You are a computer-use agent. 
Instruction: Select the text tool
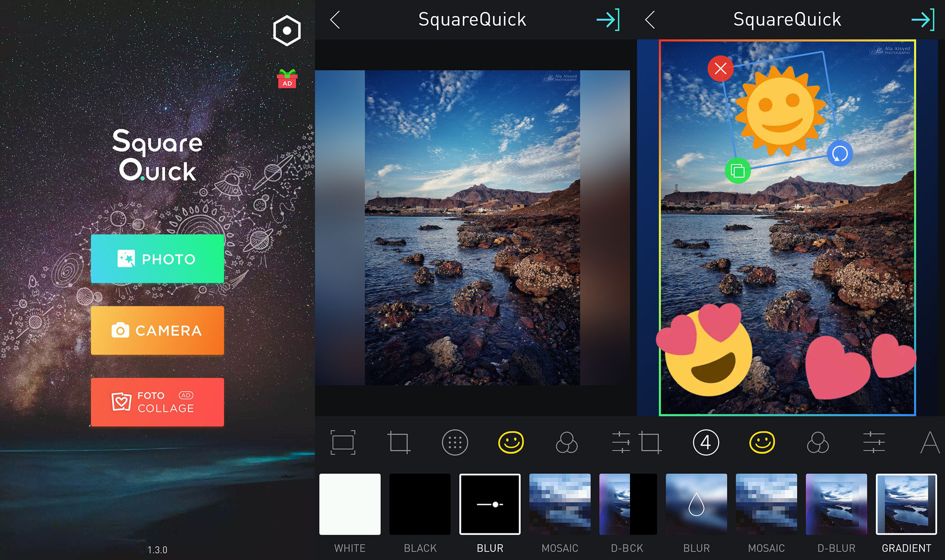pos(931,443)
